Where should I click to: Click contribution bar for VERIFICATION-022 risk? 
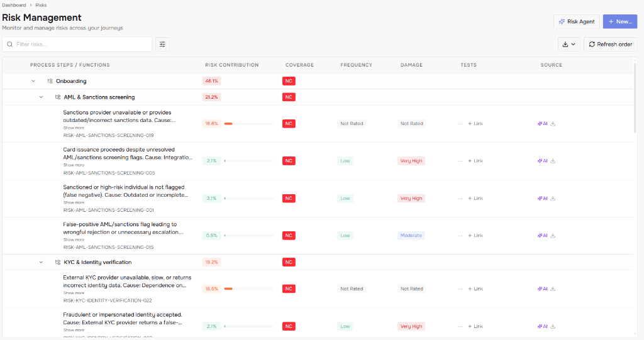(248, 288)
